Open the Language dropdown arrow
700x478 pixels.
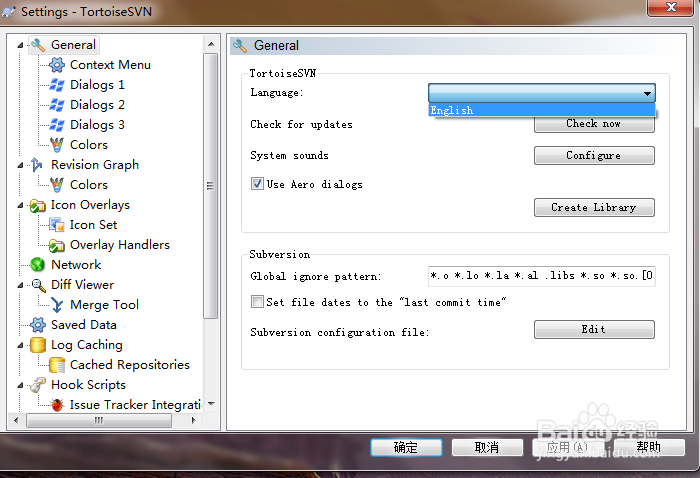pos(647,94)
